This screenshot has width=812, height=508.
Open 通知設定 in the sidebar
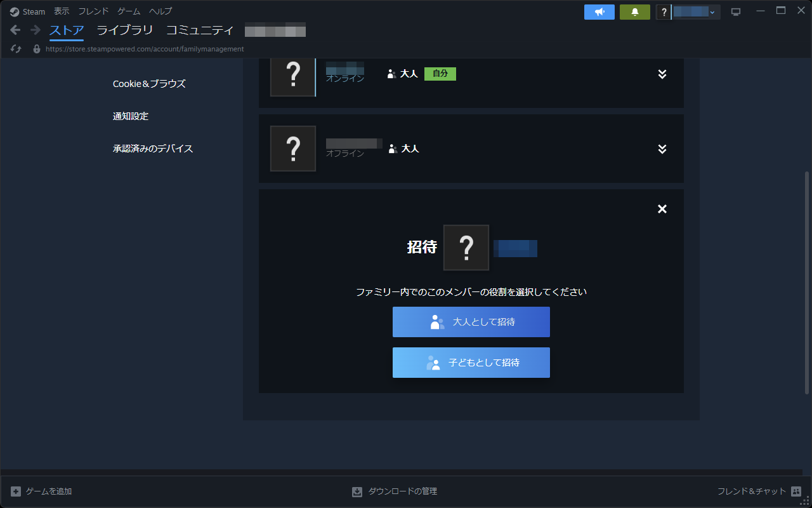131,116
